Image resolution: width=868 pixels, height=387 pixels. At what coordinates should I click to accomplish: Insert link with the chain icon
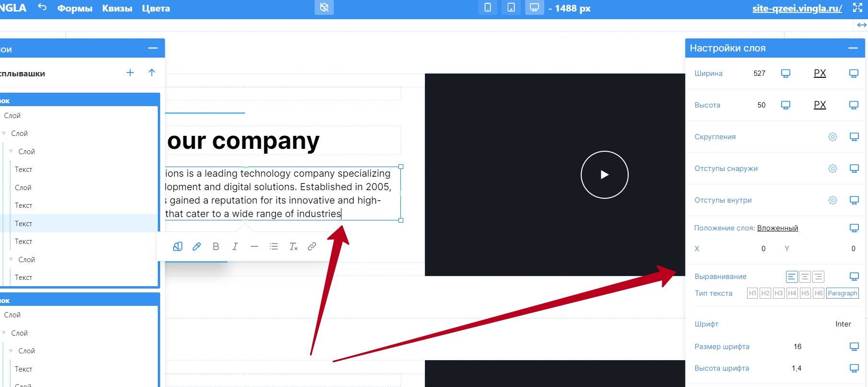coord(312,246)
